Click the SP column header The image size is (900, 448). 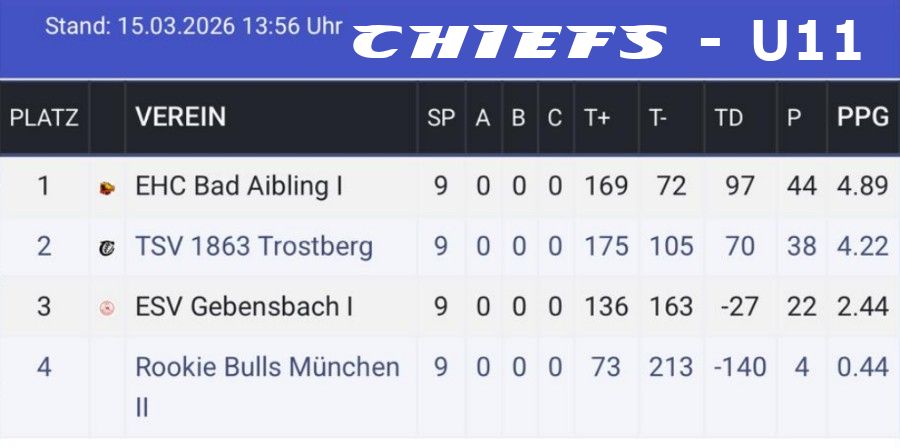click(441, 118)
